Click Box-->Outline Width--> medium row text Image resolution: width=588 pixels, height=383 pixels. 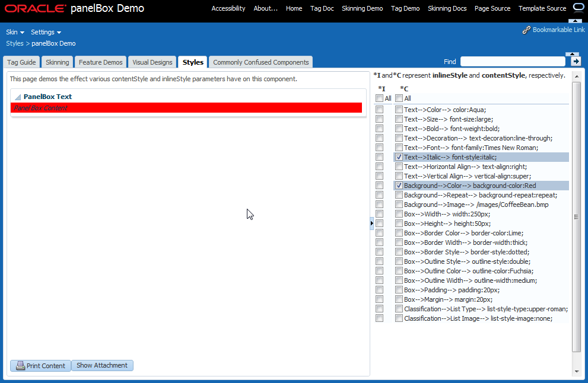[x=471, y=280]
